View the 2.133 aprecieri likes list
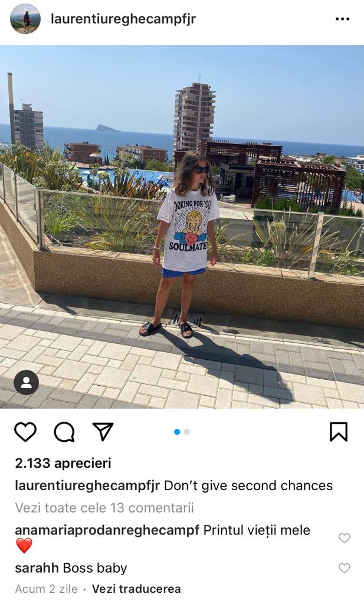Screen dimensions: 364x604 (x=63, y=463)
